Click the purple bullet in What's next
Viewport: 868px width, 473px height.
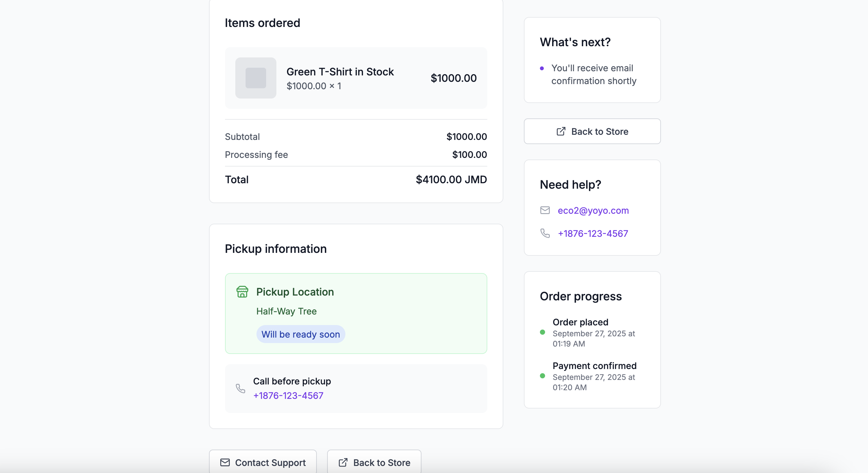point(542,68)
